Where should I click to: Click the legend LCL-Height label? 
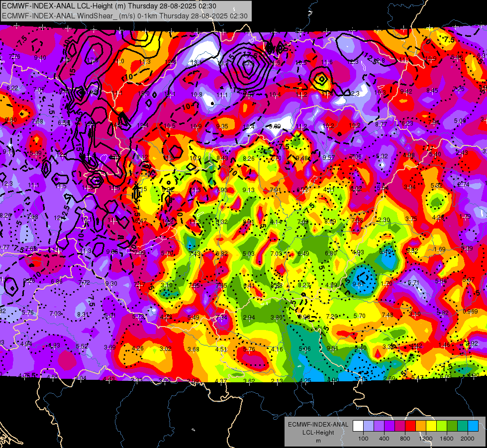[x=318, y=433]
